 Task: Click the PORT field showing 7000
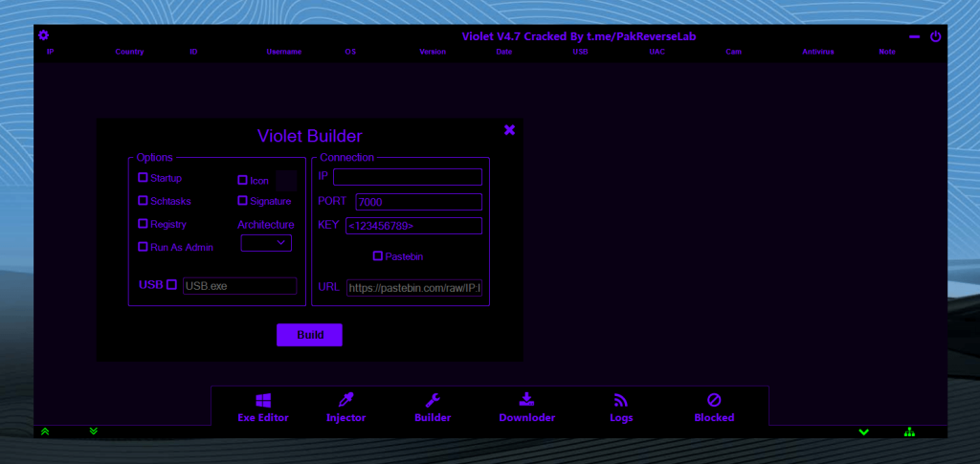click(x=419, y=202)
